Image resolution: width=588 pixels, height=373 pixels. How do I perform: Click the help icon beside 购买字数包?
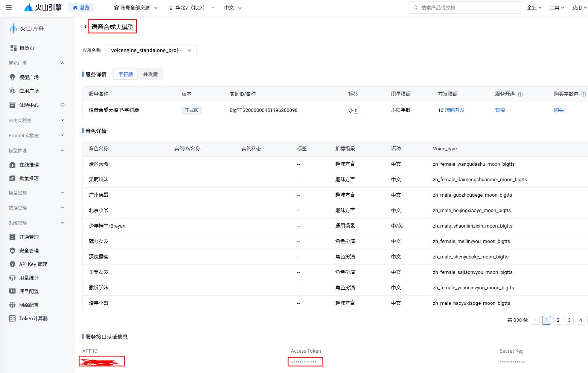(x=583, y=94)
